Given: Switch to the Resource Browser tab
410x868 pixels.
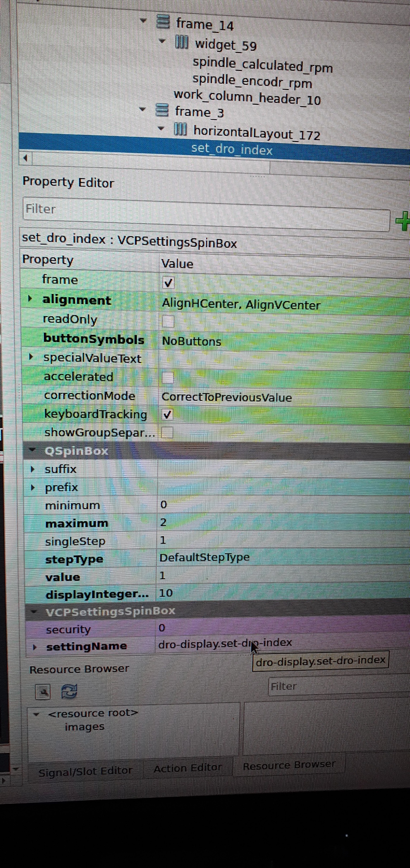Looking at the screenshot, I should (x=289, y=765).
